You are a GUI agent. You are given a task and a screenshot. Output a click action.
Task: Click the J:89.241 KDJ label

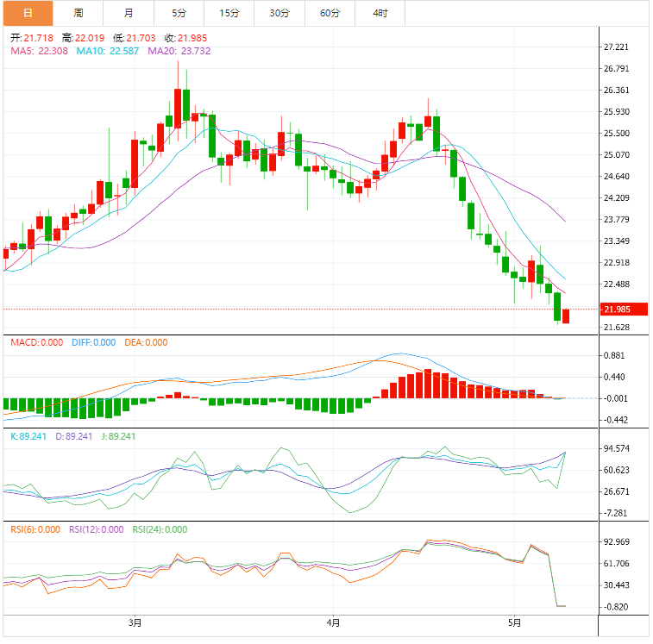[x=119, y=437]
